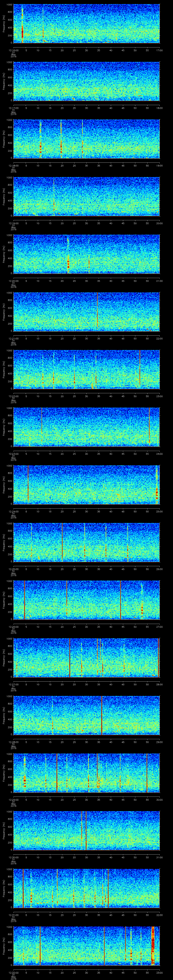Click the 45-second tick label under the 12:26:00 spectrogram
This screenshot has height=980, width=173.
coord(123,627)
